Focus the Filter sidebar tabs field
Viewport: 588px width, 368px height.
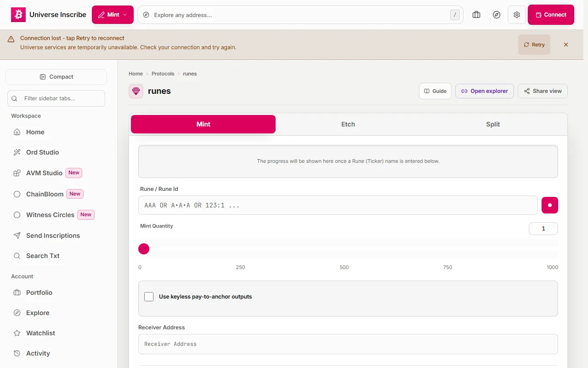(56, 98)
